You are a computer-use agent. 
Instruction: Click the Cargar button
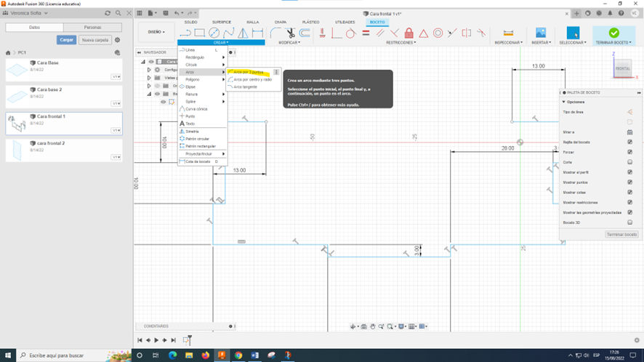click(67, 40)
